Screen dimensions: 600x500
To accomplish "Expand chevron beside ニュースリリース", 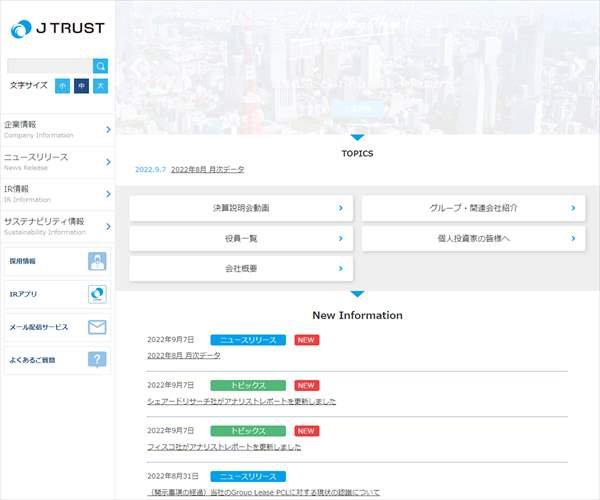I will tap(108, 162).
